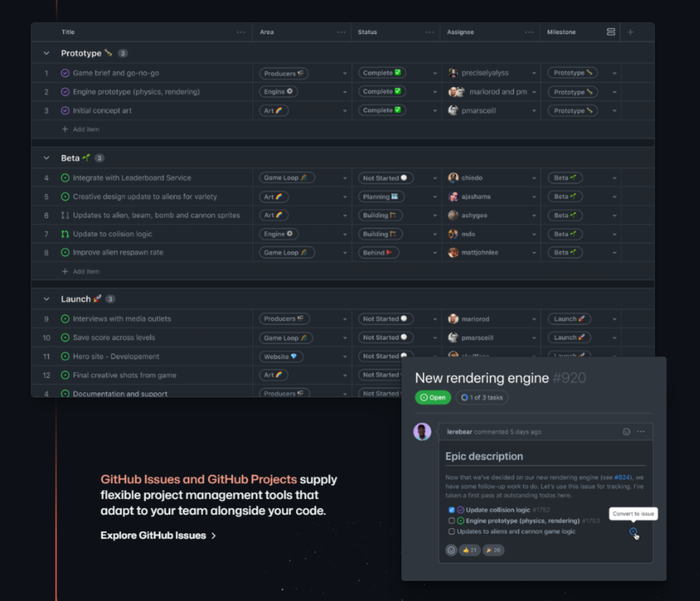
Task: Click the open issue icon for Integrate with Leaderboard Service
Action: 65,178
